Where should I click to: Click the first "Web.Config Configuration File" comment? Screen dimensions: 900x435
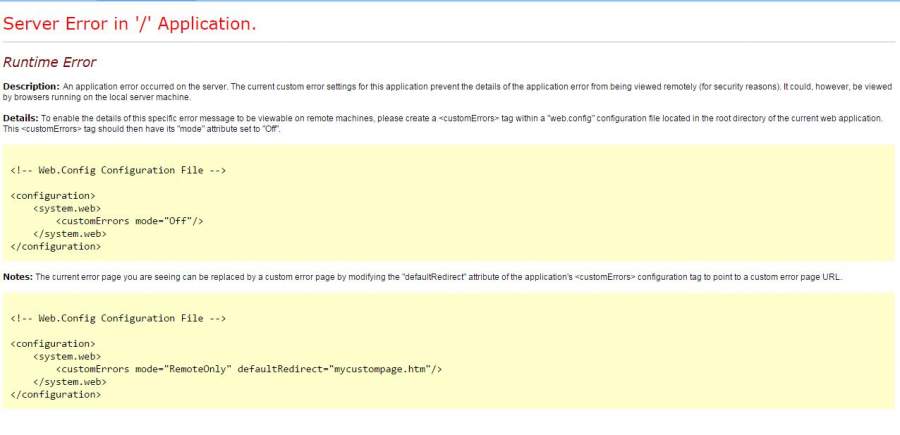[118, 170]
